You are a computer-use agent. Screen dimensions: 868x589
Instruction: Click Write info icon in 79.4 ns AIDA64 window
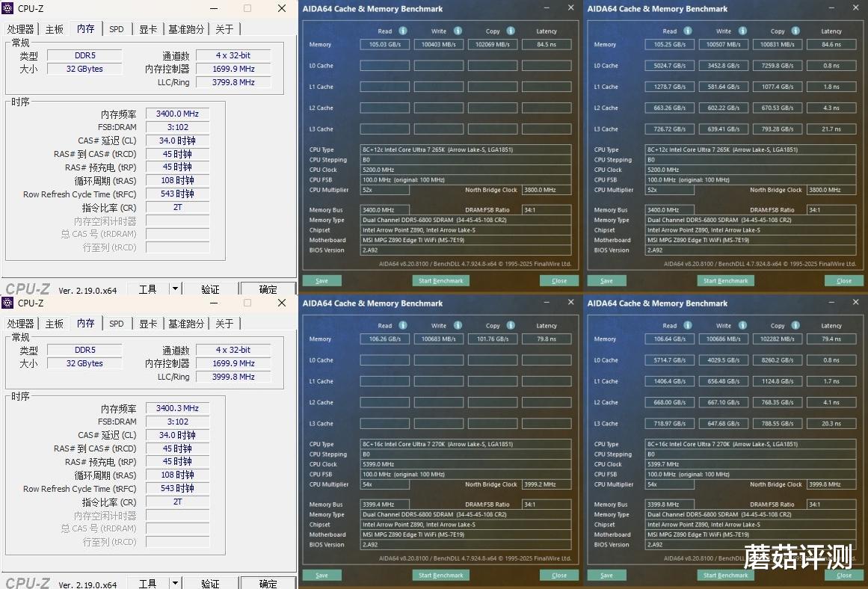[x=742, y=325]
